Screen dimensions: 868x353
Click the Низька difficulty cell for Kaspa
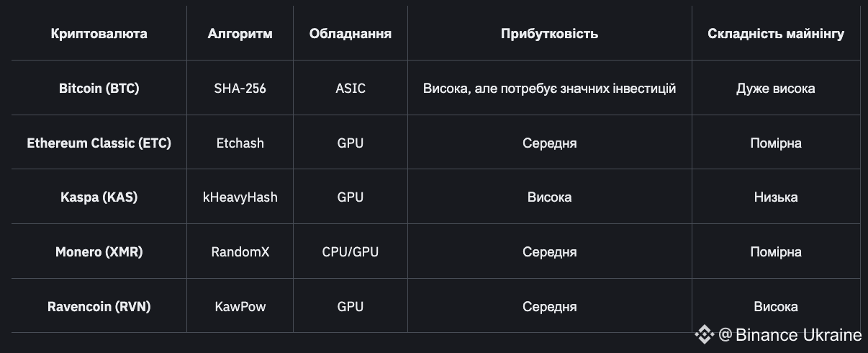(776, 197)
